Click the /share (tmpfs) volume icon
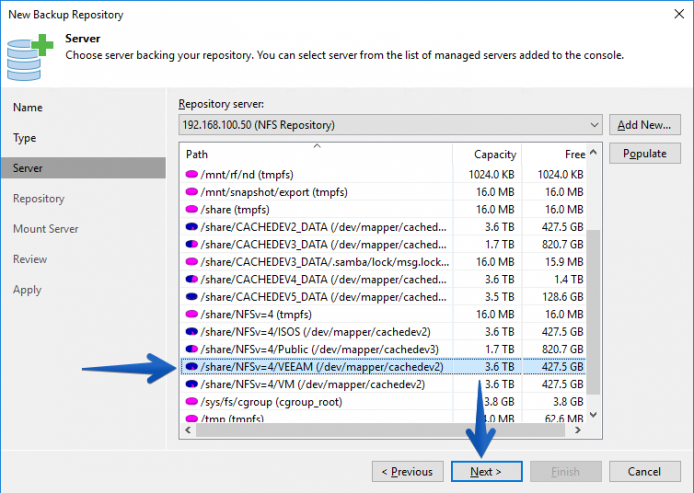Screen dimensions: 694x493 pyautogui.click(x=191, y=209)
